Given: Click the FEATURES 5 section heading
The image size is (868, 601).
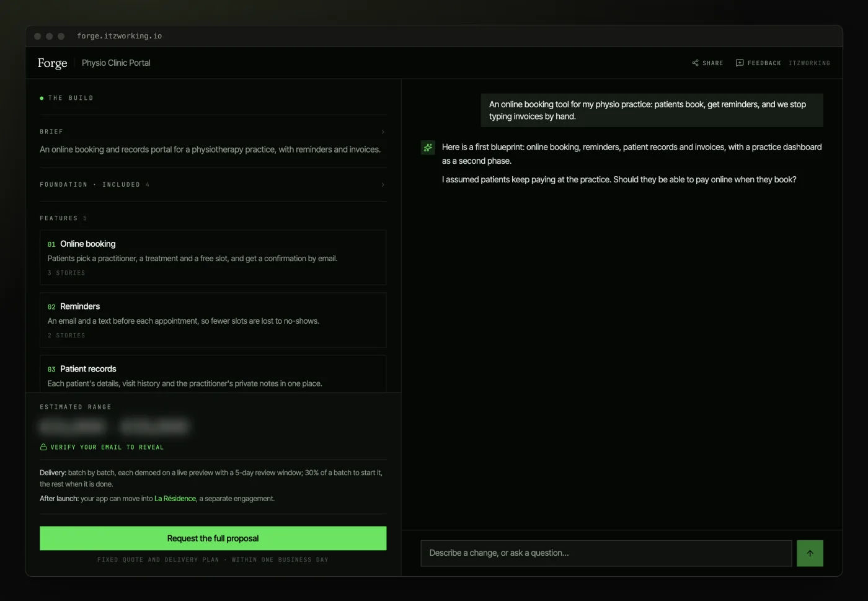Looking at the screenshot, I should click(x=63, y=218).
